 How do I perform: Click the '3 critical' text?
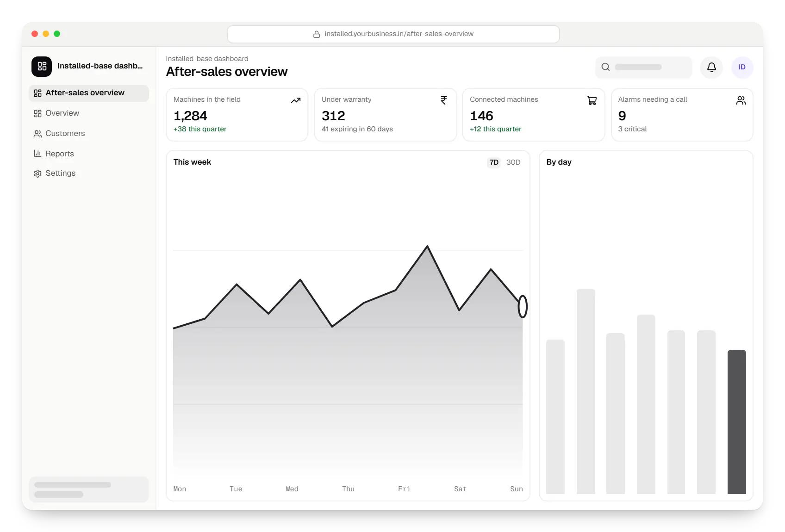point(632,129)
